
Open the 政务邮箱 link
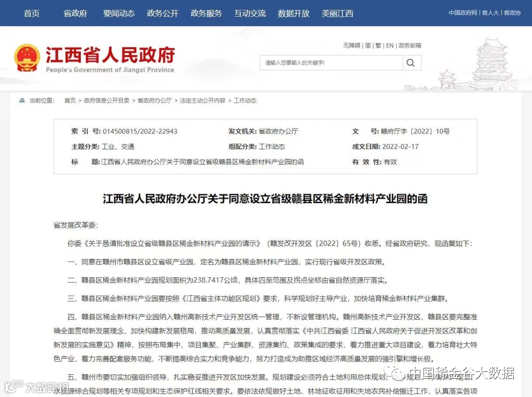(410, 45)
